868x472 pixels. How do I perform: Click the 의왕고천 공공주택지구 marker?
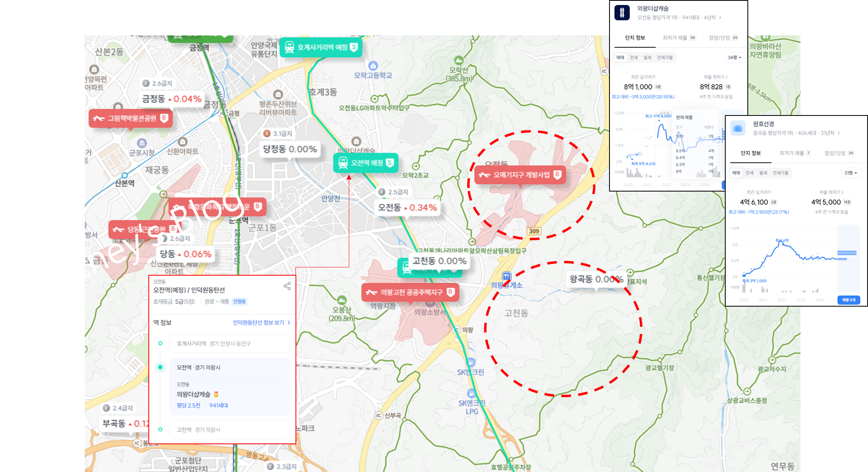pyautogui.click(x=410, y=292)
